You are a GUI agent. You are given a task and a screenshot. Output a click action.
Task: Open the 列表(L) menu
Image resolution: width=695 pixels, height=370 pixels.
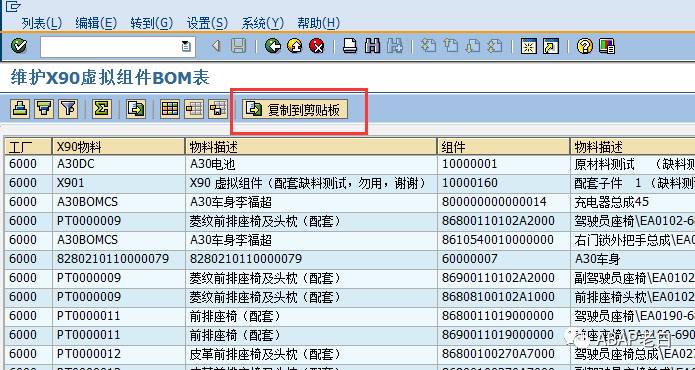click(x=42, y=23)
